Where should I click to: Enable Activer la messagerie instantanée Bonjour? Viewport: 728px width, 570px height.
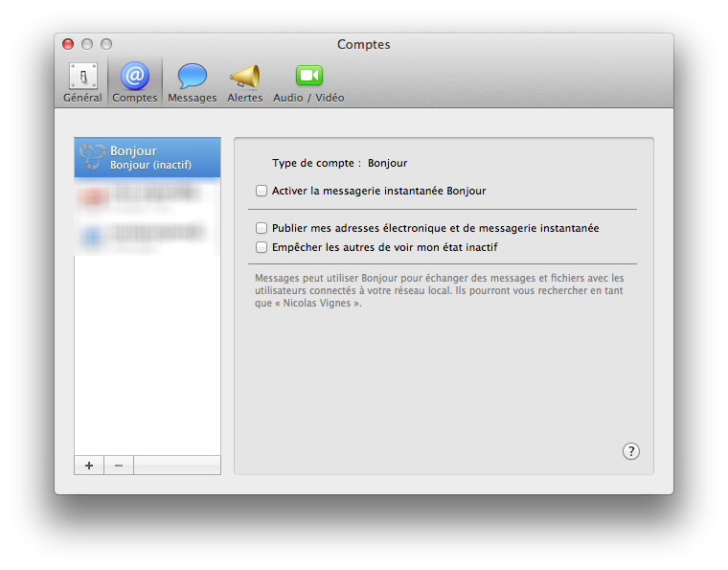(x=262, y=191)
